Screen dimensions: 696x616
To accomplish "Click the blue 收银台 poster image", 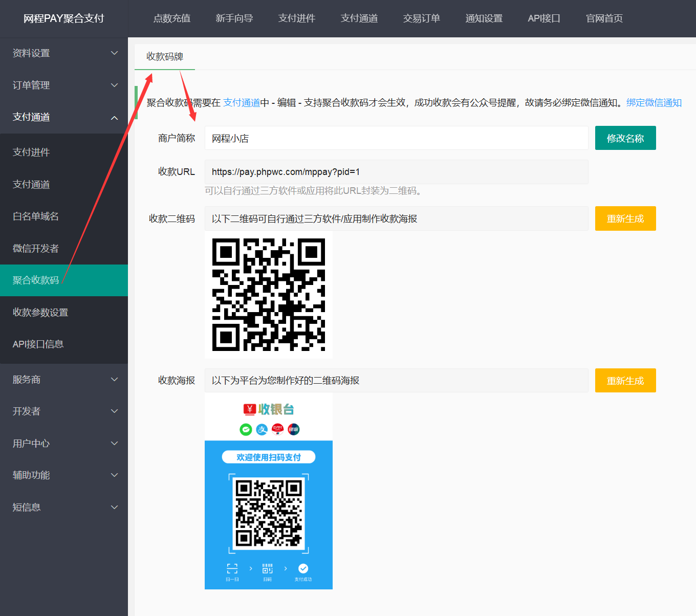I will click(269, 491).
